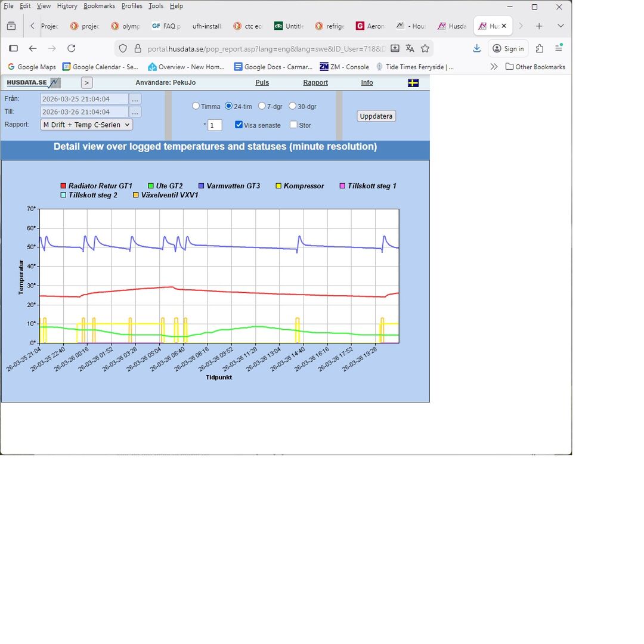This screenshot has height=644, width=644.
Task: Toggle the sidebar panel icon
Action: tap(13, 48)
